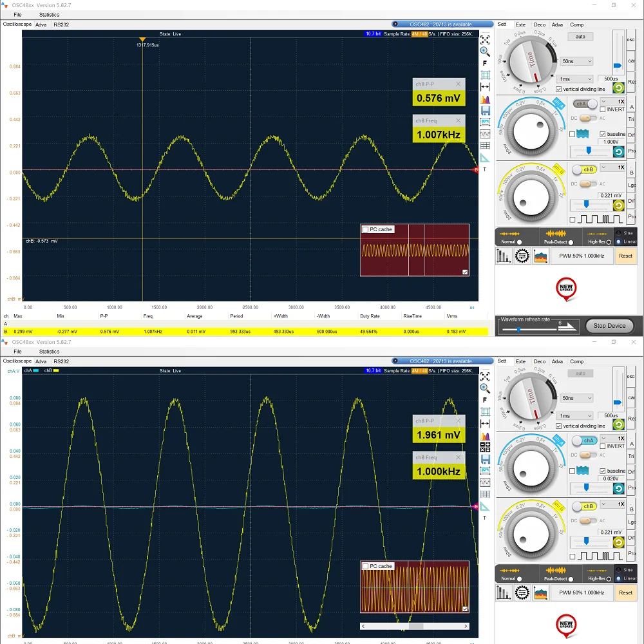
Task: Click the 1317.915us trigger marker in top window
Action: pyautogui.click(x=142, y=40)
